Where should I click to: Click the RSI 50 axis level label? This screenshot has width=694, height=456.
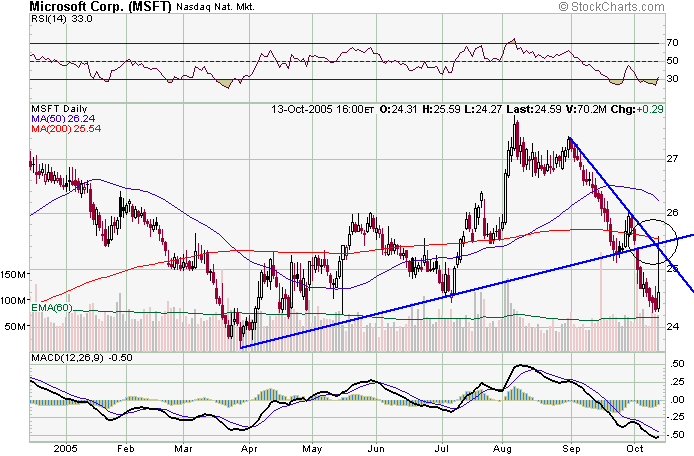coord(672,61)
